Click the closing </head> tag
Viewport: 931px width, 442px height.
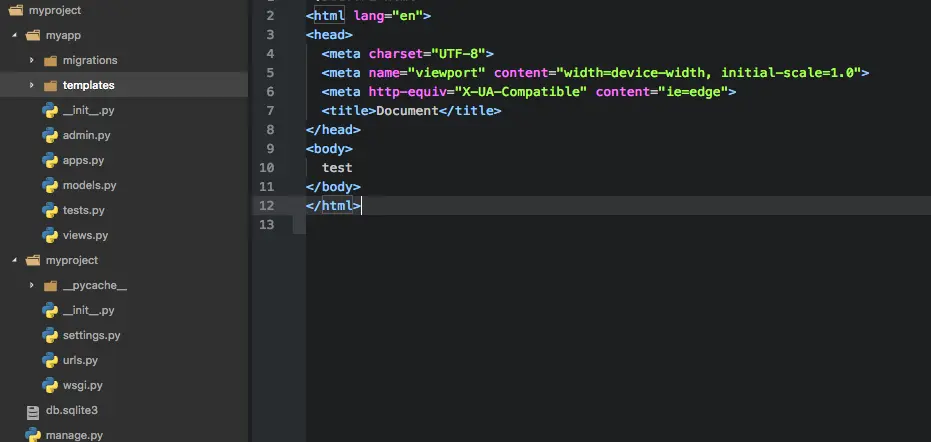[x=333, y=130]
